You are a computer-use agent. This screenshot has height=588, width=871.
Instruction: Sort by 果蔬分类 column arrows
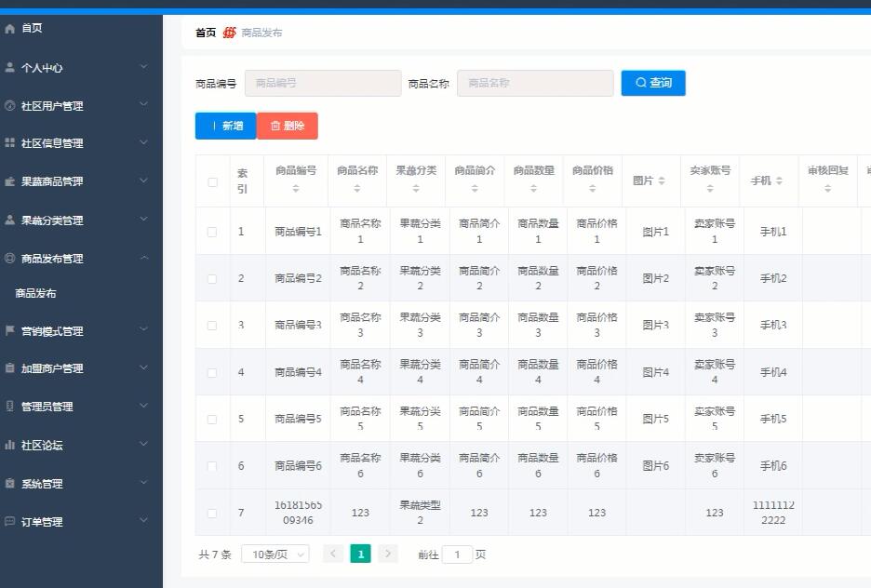point(416,189)
